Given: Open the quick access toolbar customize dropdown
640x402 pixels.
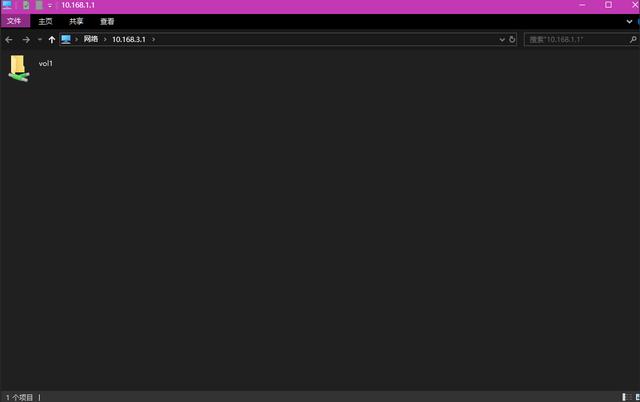Looking at the screenshot, I should [x=50, y=6].
